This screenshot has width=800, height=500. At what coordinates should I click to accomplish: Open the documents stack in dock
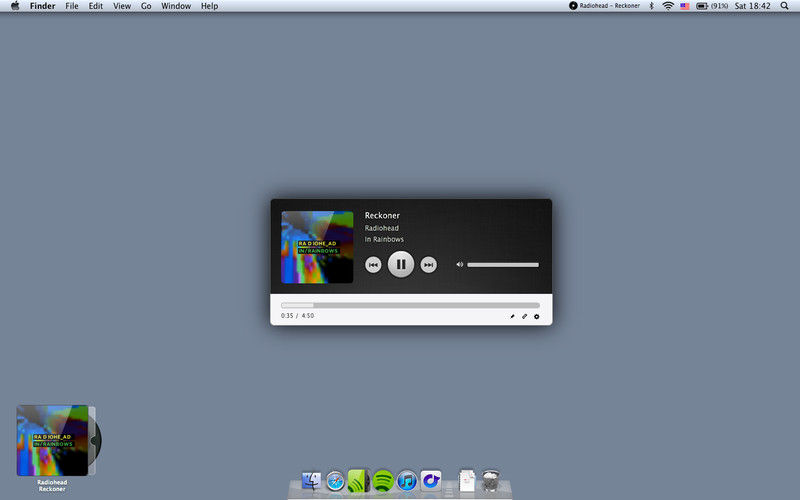click(x=467, y=481)
